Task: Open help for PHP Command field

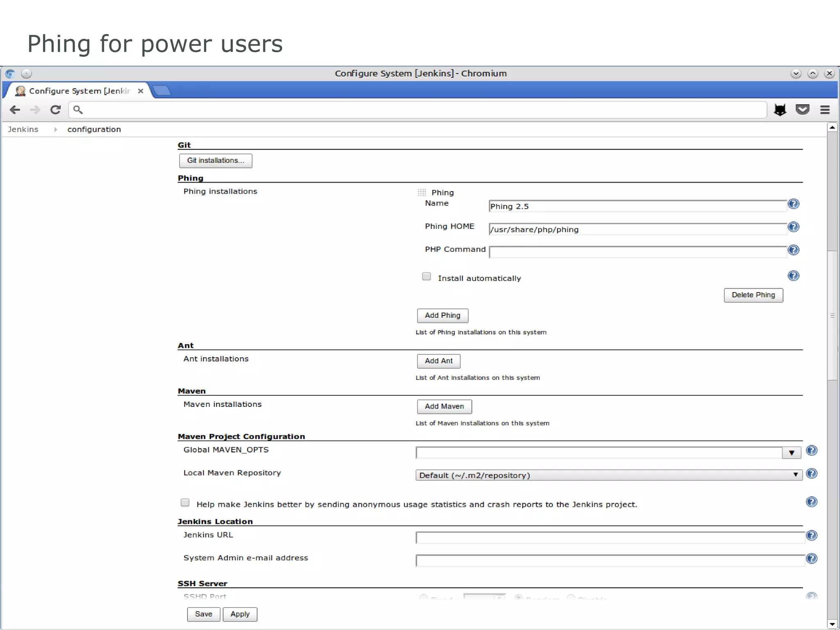Action: point(794,250)
